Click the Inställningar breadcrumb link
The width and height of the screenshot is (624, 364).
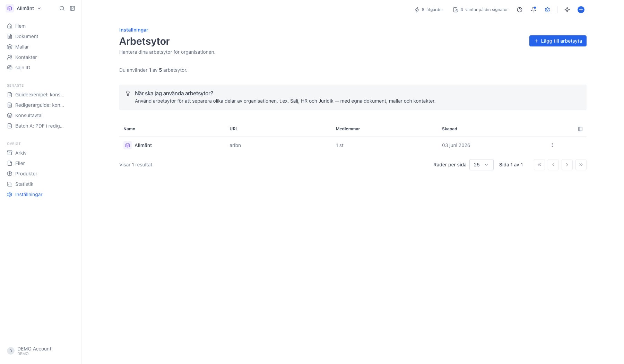[x=134, y=30]
